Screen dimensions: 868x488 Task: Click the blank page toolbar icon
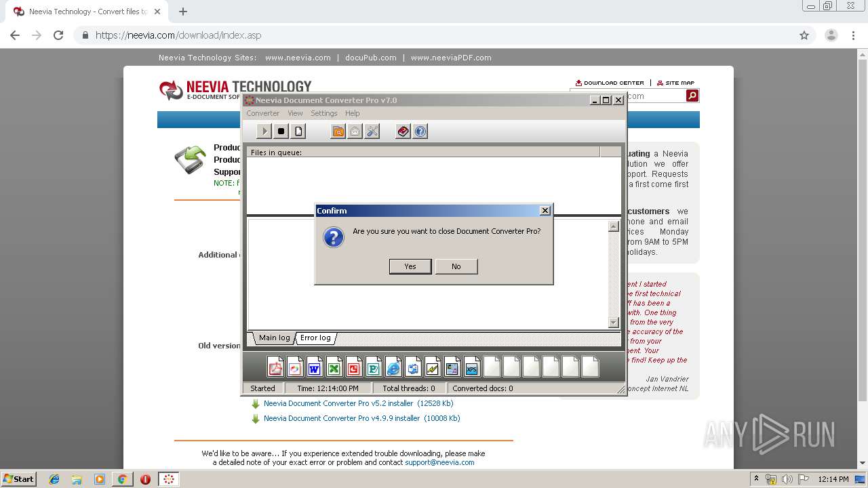[298, 131]
